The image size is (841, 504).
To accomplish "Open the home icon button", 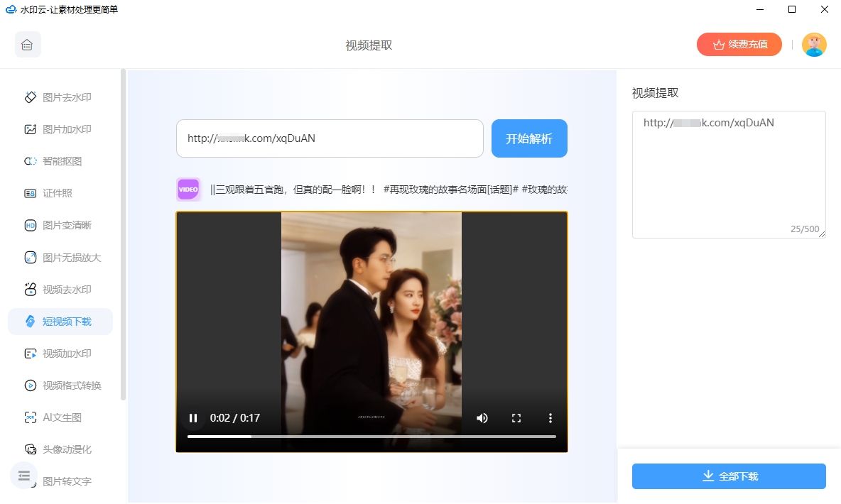I will pyautogui.click(x=28, y=45).
